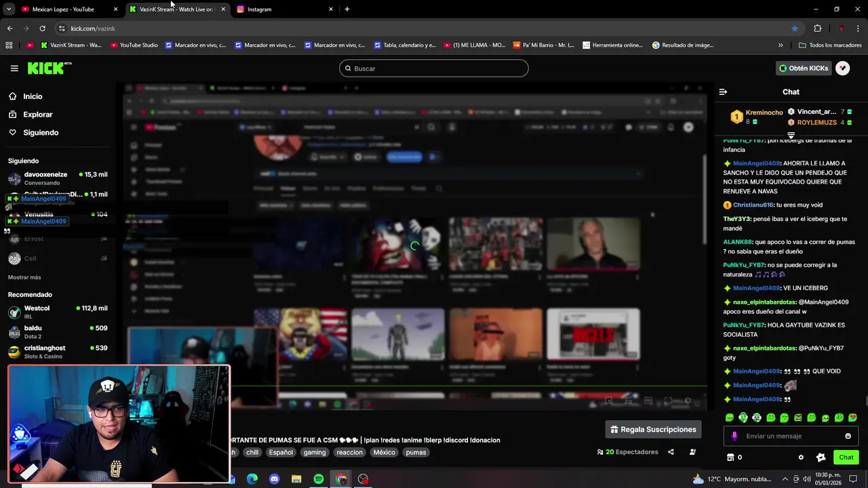Select the pumas tag
868x488 pixels.
tap(416, 452)
